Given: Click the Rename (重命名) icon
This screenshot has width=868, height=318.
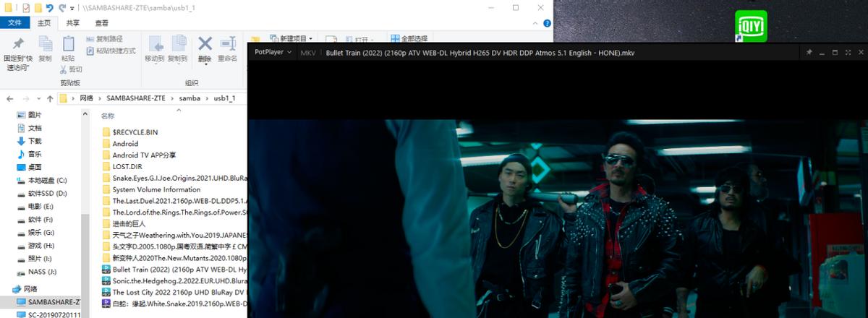Looking at the screenshot, I should [228, 43].
